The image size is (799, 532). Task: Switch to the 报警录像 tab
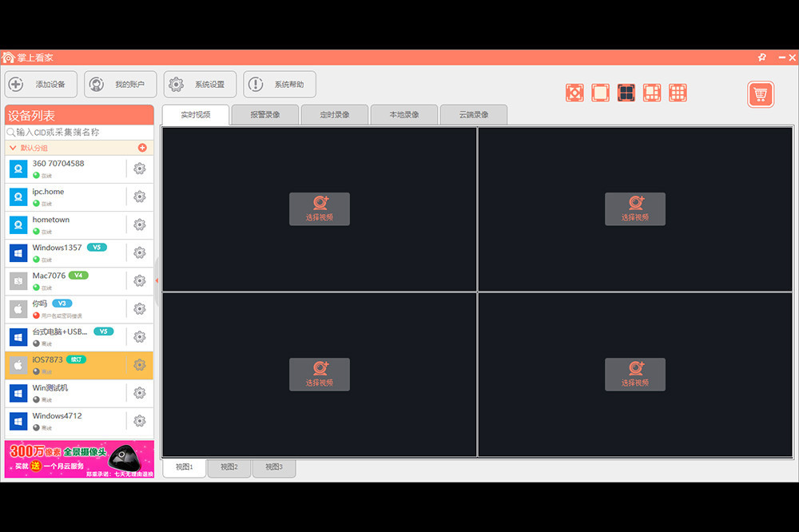tap(265, 115)
